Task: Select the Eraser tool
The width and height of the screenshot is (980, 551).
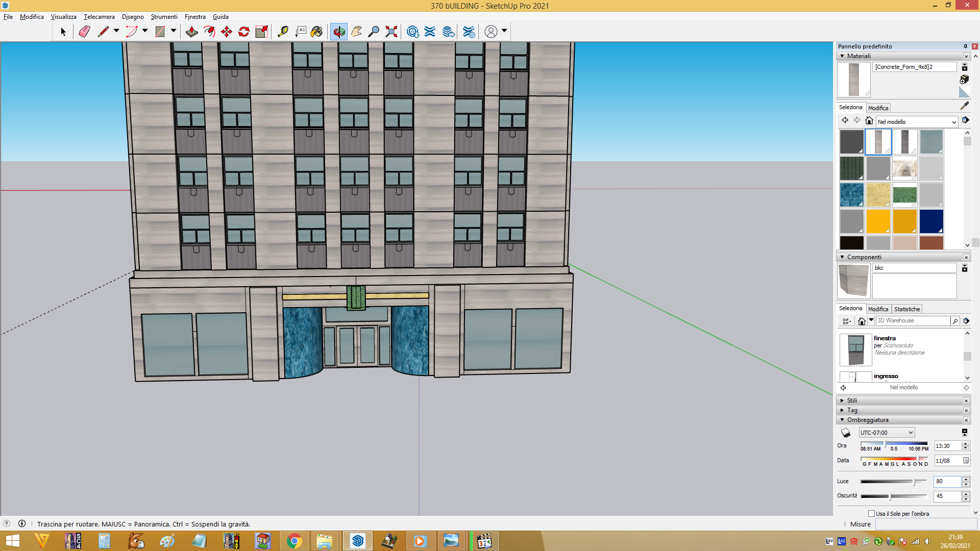Action: pos(84,32)
